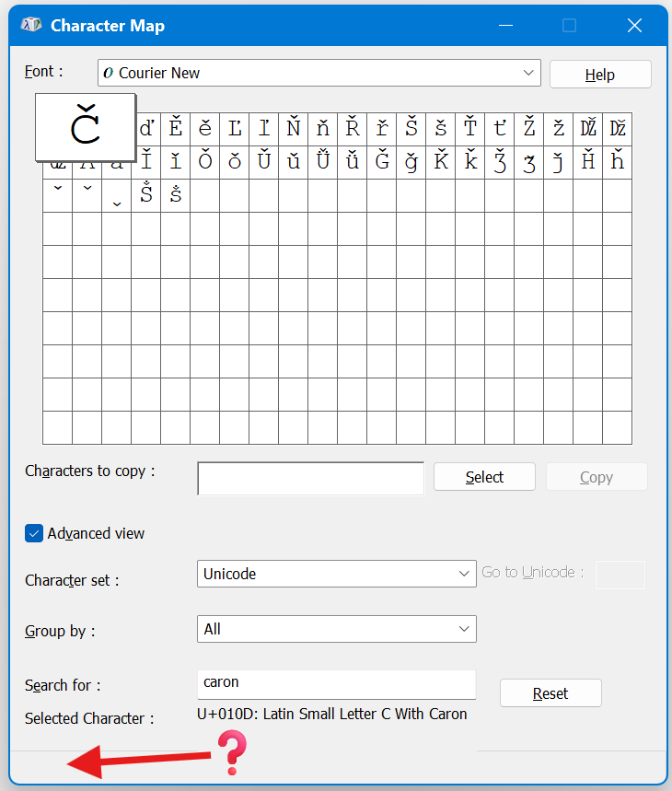This screenshot has height=791, width=672.
Task: Open the Font dropdown showing Courier New
Action: coord(319,73)
